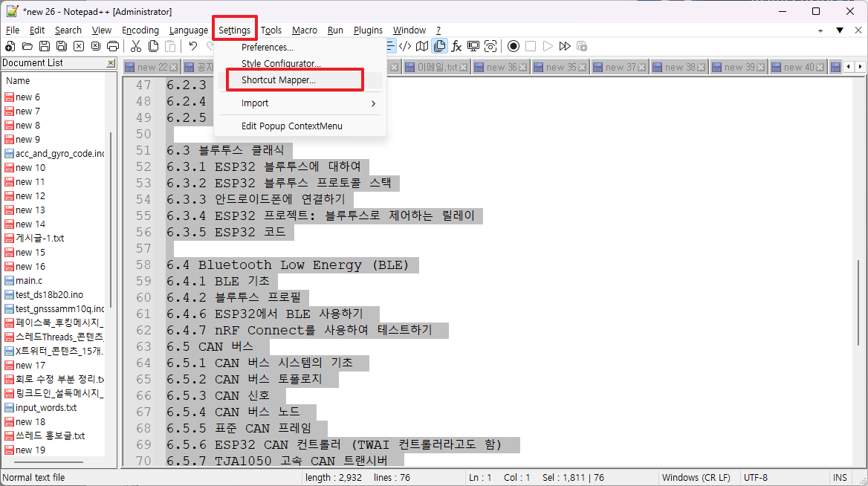
Task: Click the Save toolbar icon
Action: [x=45, y=47]
